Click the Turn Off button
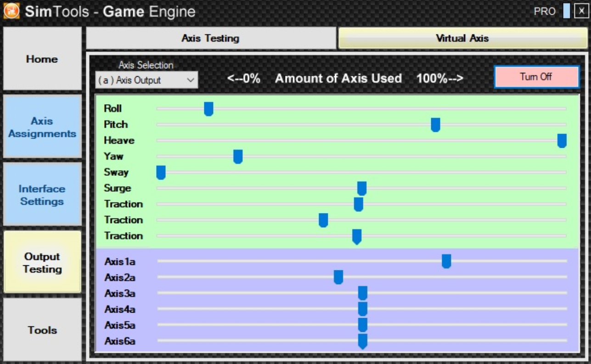The image size is (591, 364). pos(536,77)
